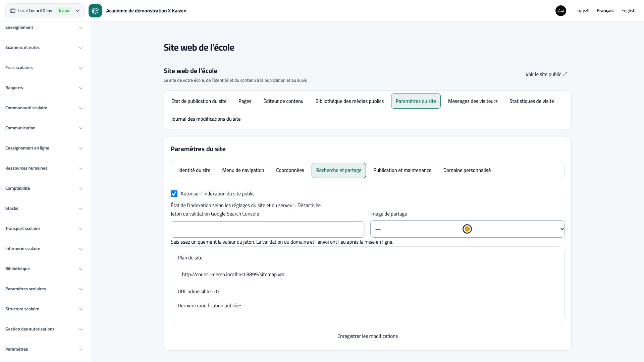The height and width of the screenshot is (362, 644).
Task: Expand the Examens et notes section
Action: [x=44, y=48]
